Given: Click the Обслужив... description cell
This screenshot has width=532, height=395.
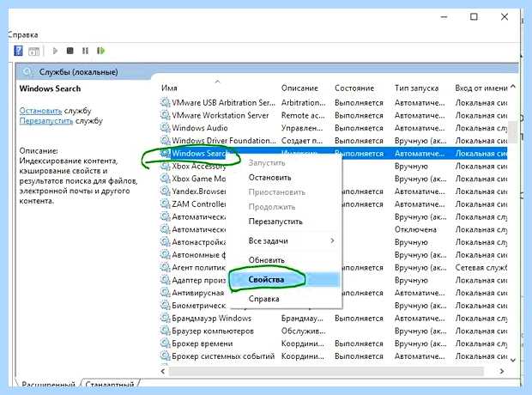Looking at the screenshot, I should coord(303,331).
